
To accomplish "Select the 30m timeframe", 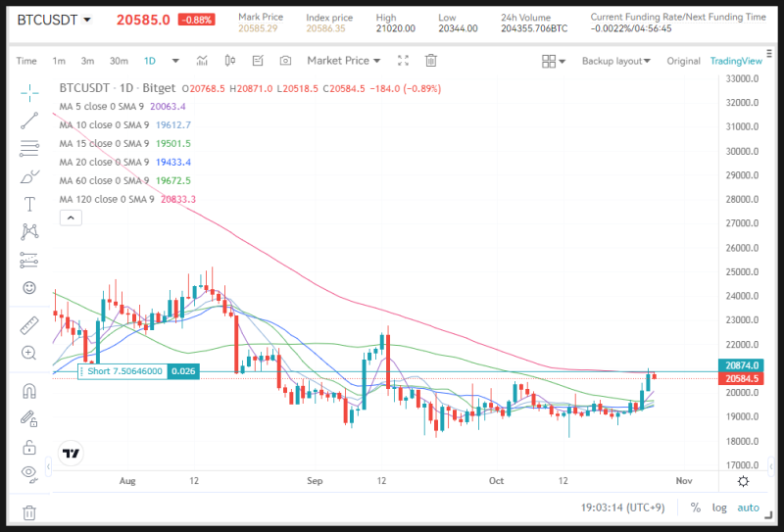I will point(119,61).
